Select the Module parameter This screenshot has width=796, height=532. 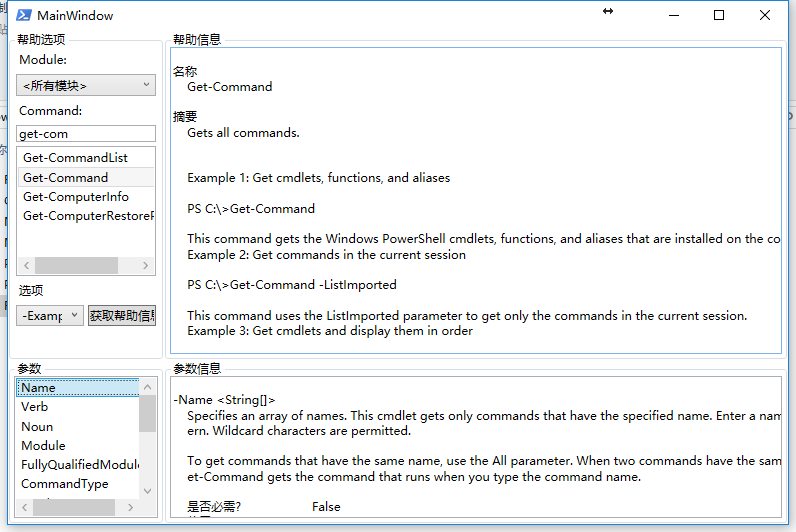77,446
